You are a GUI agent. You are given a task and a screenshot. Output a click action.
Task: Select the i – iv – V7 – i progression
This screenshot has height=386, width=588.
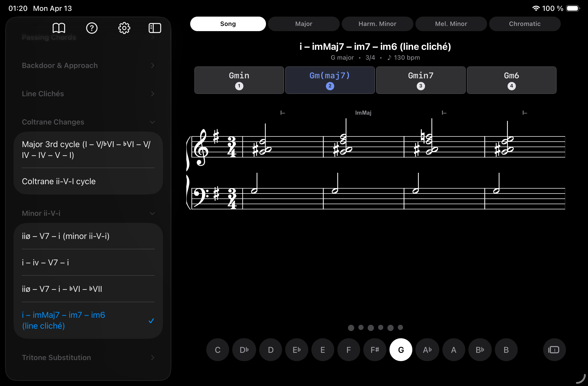point(45,263)
